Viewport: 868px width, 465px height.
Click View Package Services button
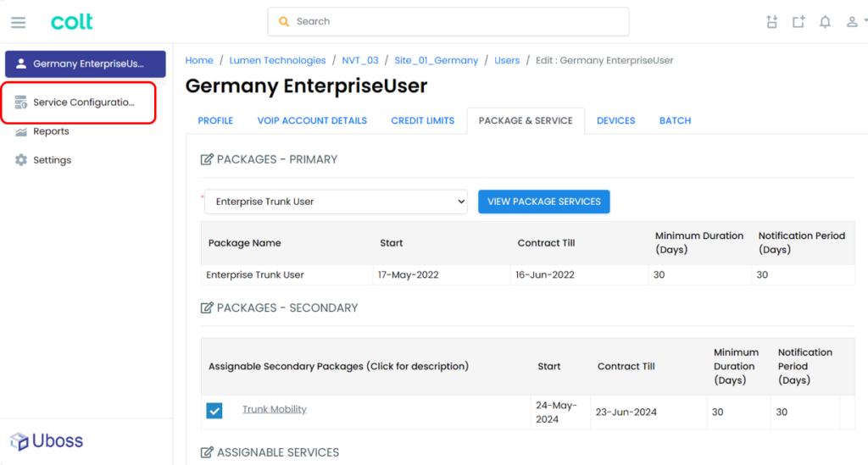pos(543,202)
